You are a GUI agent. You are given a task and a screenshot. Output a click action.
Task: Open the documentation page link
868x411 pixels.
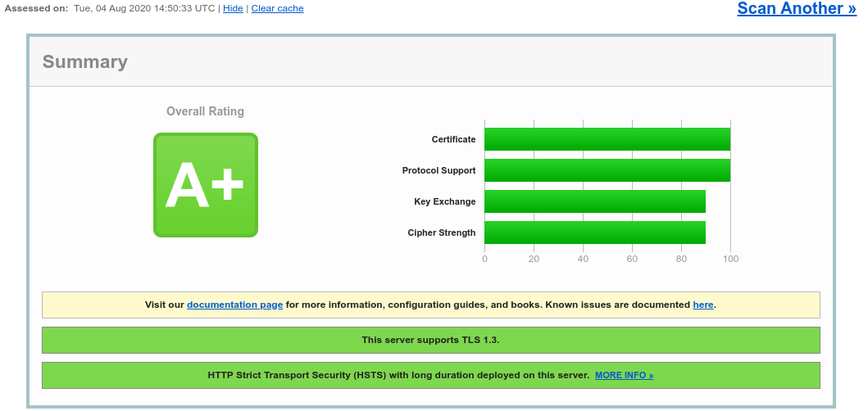coord(234,305)
